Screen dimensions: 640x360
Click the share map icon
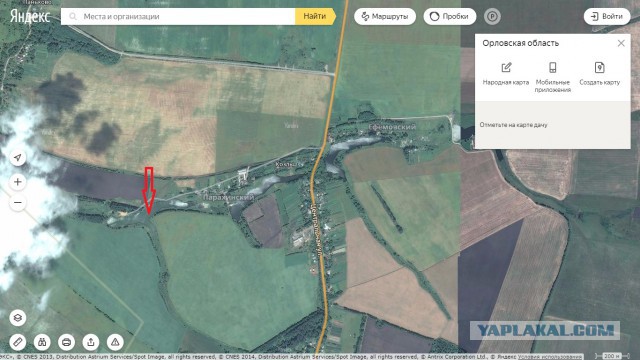91,342
